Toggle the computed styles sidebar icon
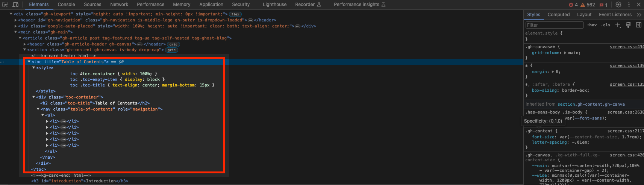This screenshot has width=644, height=185. pyautogui.click(x=638, y=25)
